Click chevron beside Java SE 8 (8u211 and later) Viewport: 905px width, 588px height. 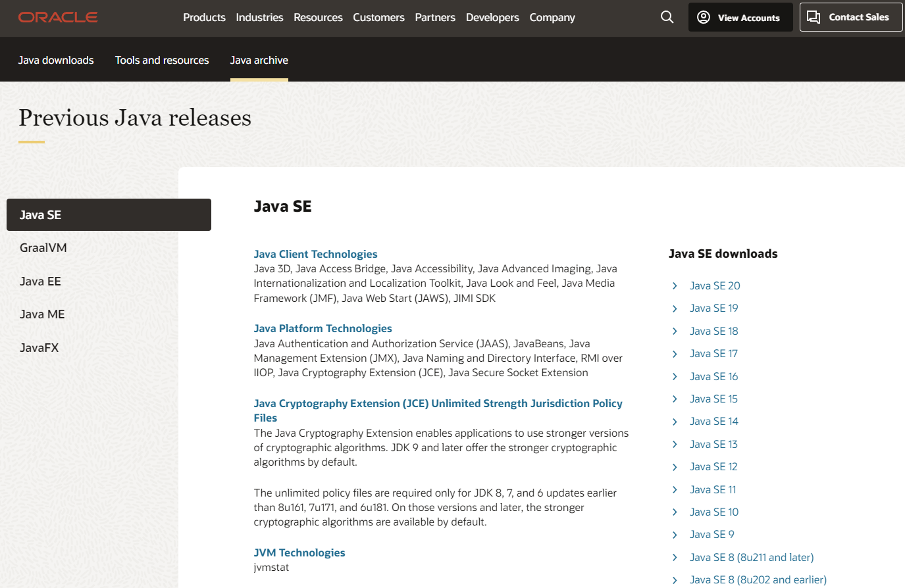point(675,558)
